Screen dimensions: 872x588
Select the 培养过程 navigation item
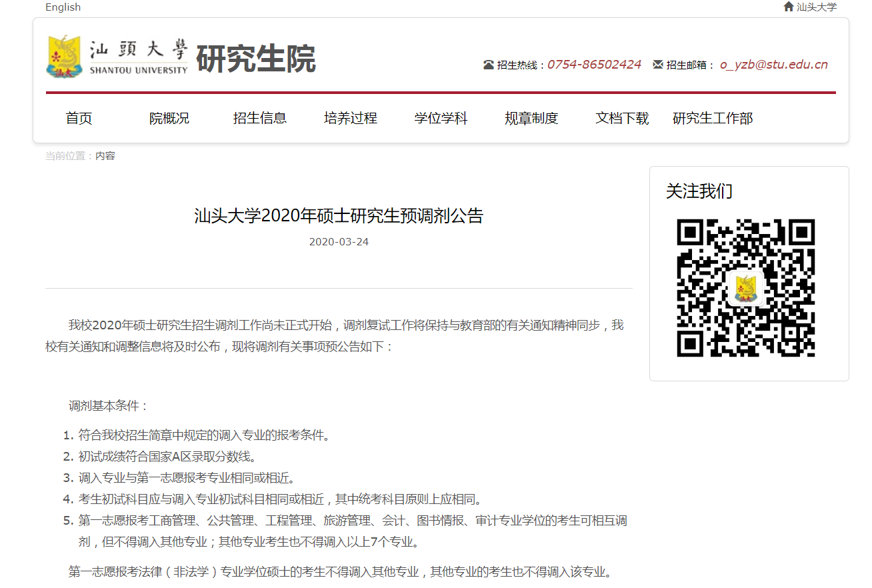click(351, 119)
